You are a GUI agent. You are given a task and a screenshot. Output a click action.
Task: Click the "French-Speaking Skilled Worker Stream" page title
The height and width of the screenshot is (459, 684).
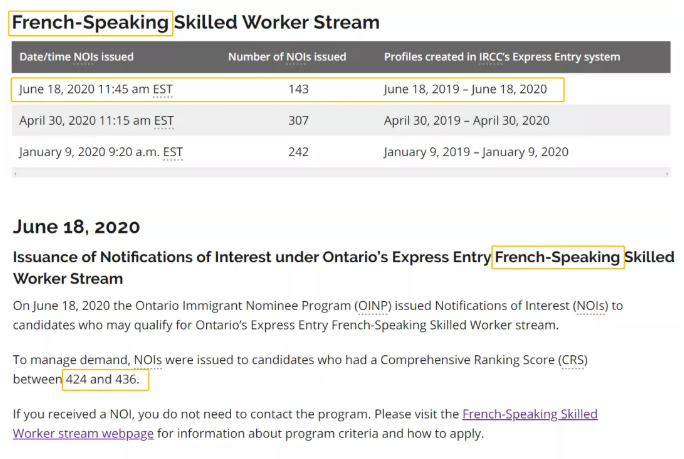pos(195,22)
